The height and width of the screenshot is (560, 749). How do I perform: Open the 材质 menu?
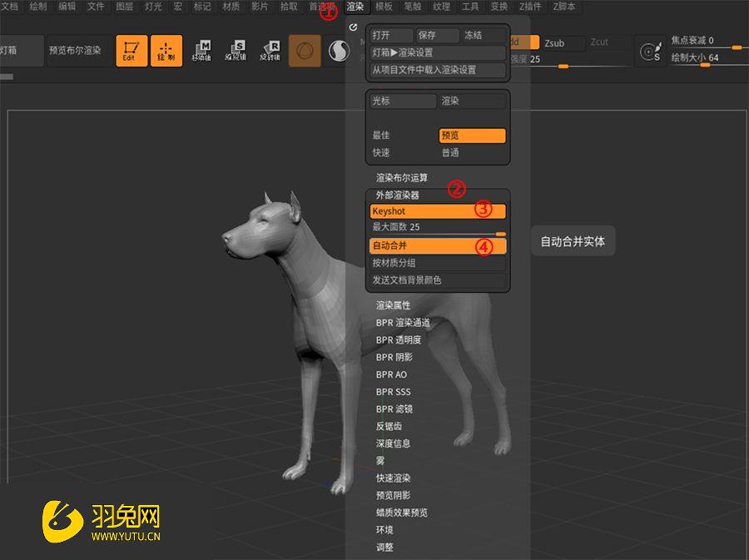click(231, 7)
